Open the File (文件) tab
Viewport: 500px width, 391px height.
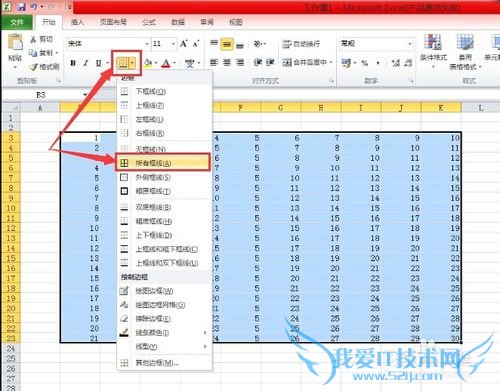click(x=17, y=22)
